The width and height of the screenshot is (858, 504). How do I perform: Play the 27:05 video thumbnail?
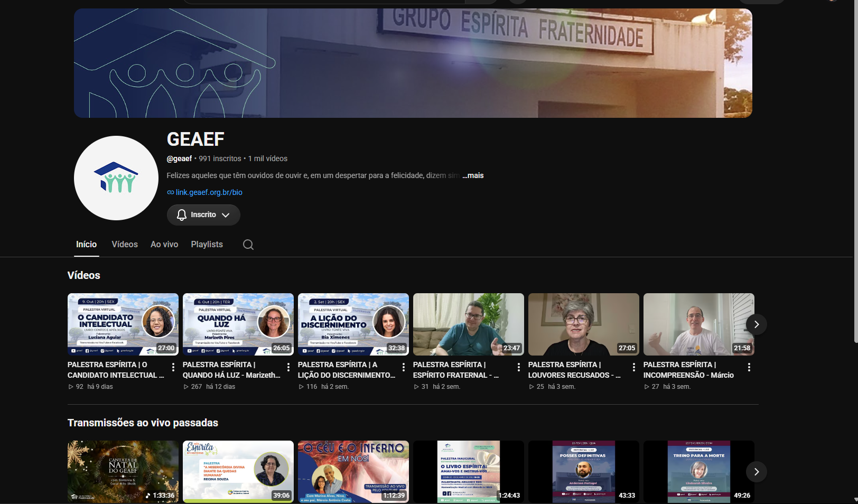coord(584,324)
